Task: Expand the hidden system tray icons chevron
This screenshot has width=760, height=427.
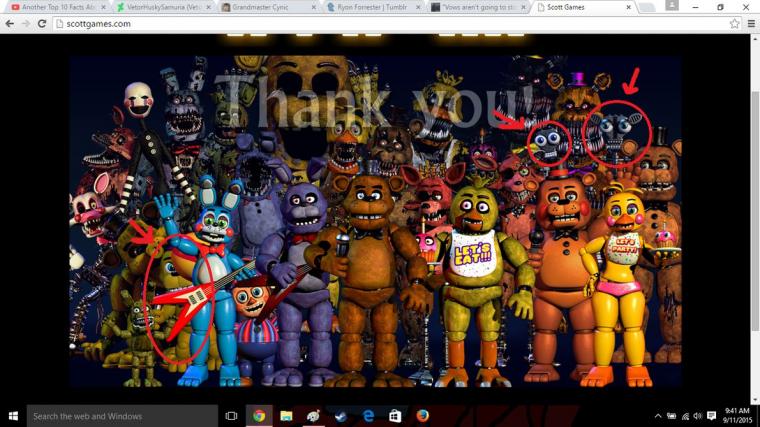Action: (658, 416)
